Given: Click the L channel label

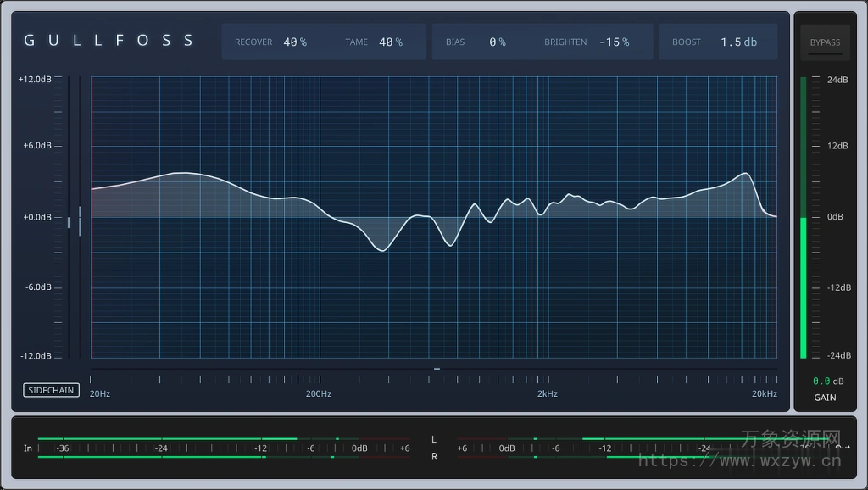Looking at the screenshot, I should (433, 440).
